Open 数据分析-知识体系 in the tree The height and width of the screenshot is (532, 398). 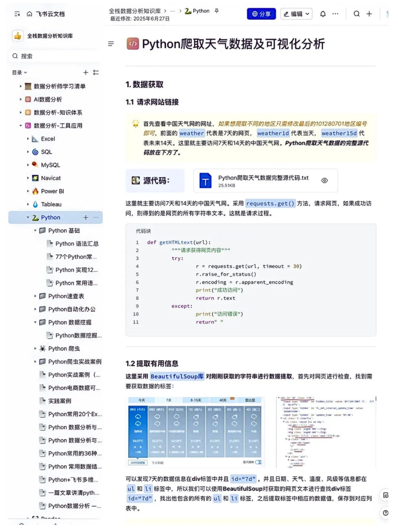(x=58, y=112)
